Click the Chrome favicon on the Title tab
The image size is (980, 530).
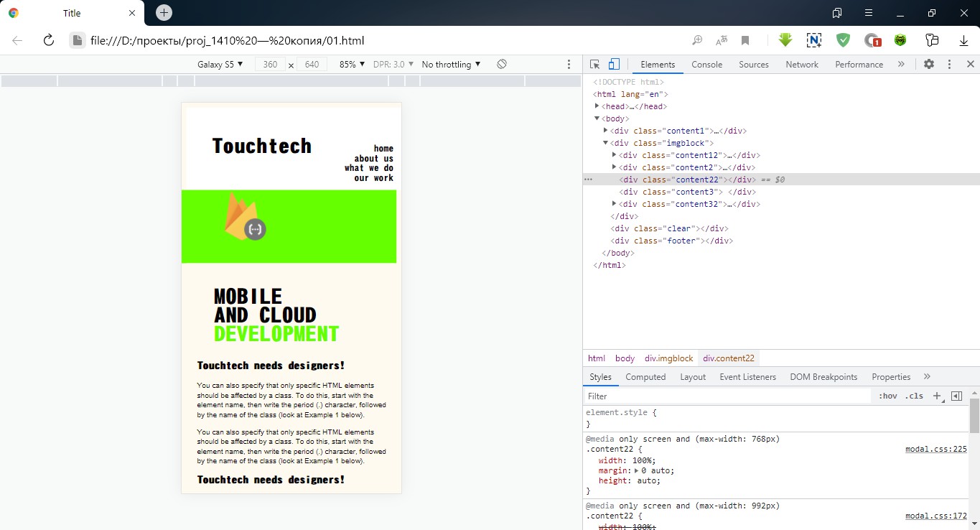pyautogui.click(x=14, y=13)
